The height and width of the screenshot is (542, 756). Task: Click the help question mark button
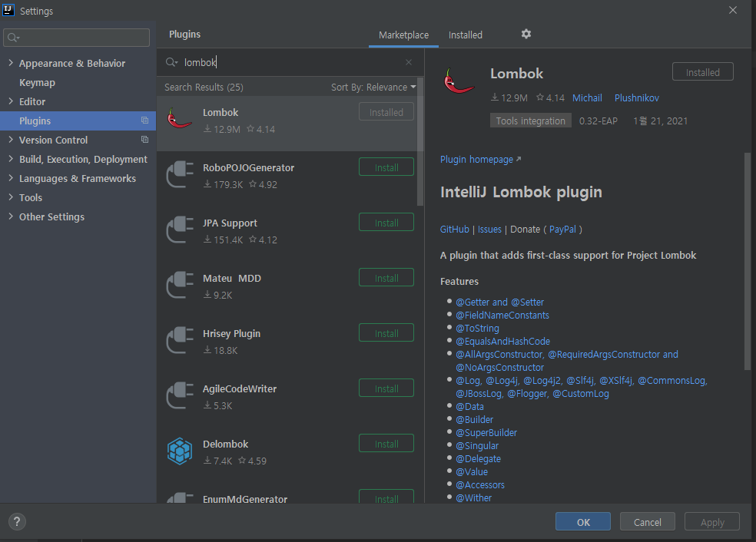tap(17, 521)
